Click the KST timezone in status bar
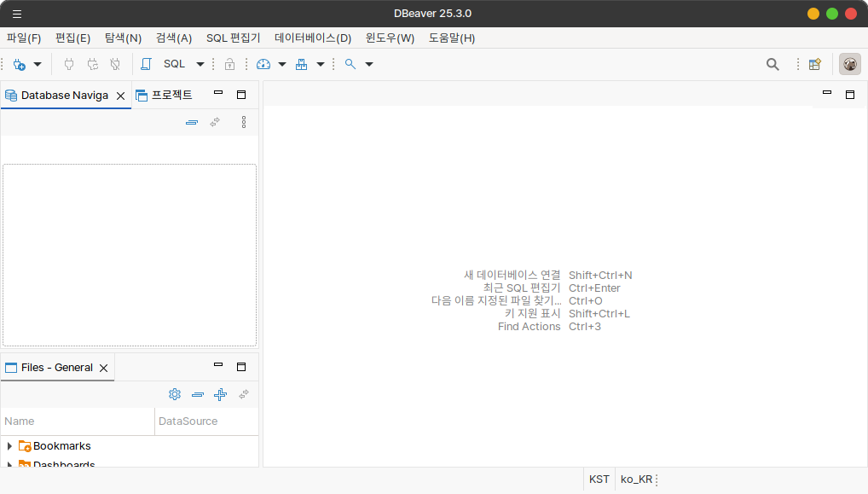The height and width of the screenshot is (494, 868). click(x=599, y=479)
